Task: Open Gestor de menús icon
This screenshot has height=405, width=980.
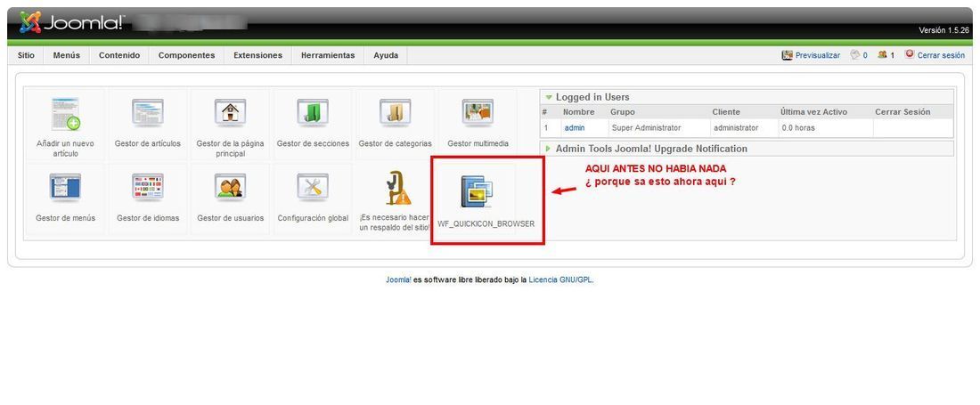Action: pos(65,189)
